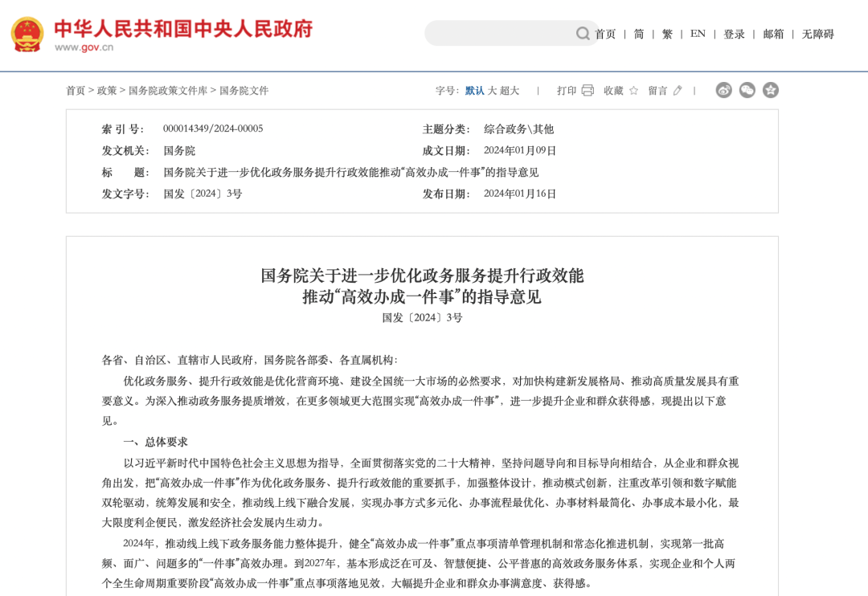This screenshot has width=868, height=596.
Task: Open 无障碍 accessibility mode
Action: pyautogui.click(x=817, y=34)
